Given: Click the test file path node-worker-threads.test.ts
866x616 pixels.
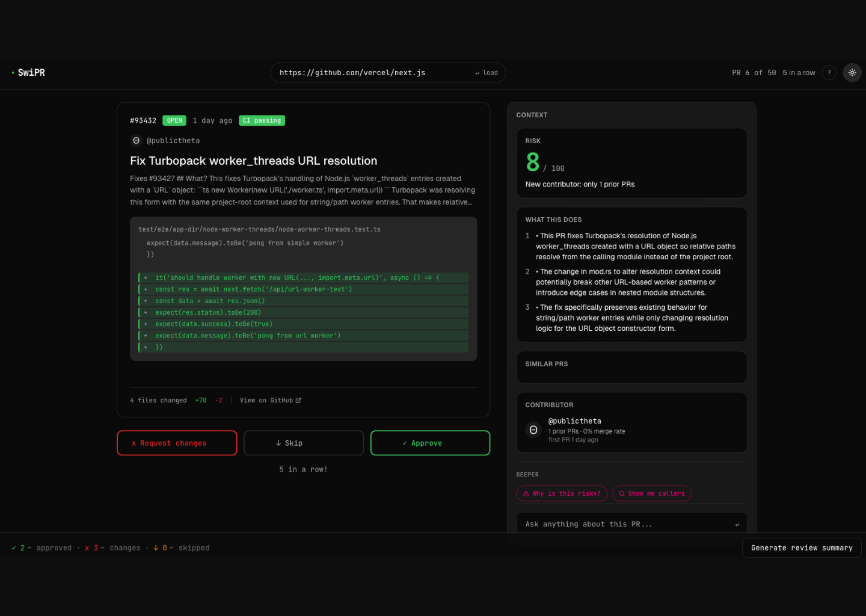Looking at the screenshot, I should 259,230.
